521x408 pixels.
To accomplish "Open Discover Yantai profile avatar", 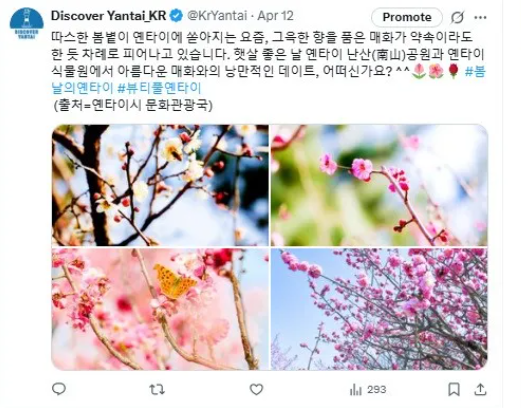I will 27,23.
